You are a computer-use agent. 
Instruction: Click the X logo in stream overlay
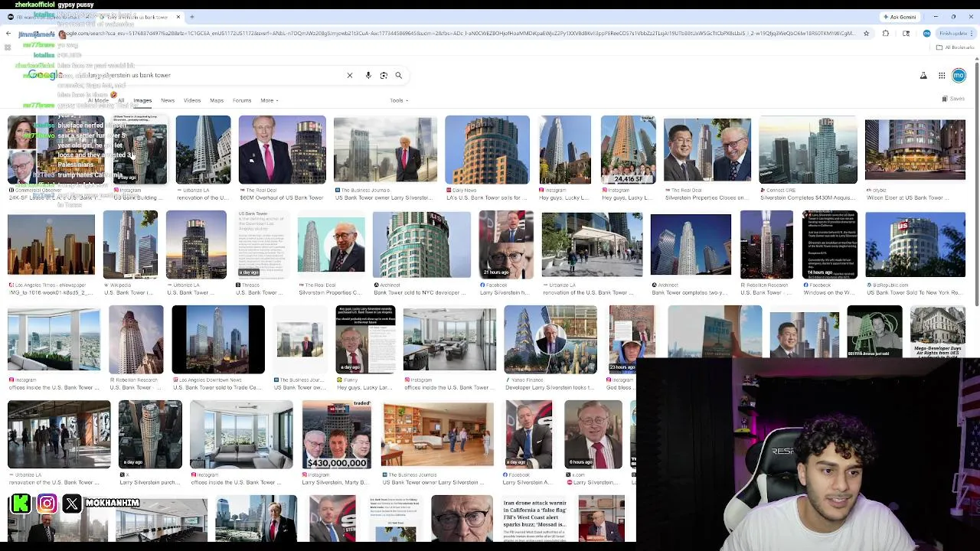[71, 503]
